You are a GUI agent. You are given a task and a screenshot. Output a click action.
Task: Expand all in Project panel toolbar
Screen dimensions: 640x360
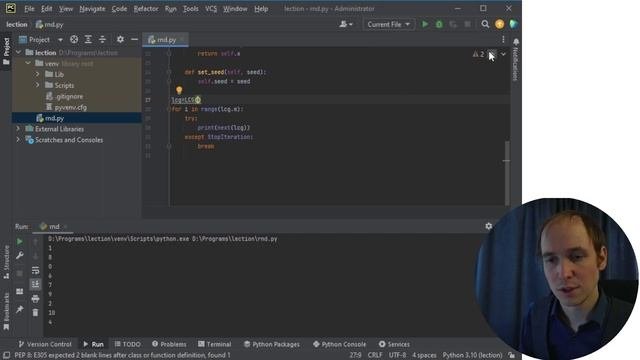click(88, 40)
